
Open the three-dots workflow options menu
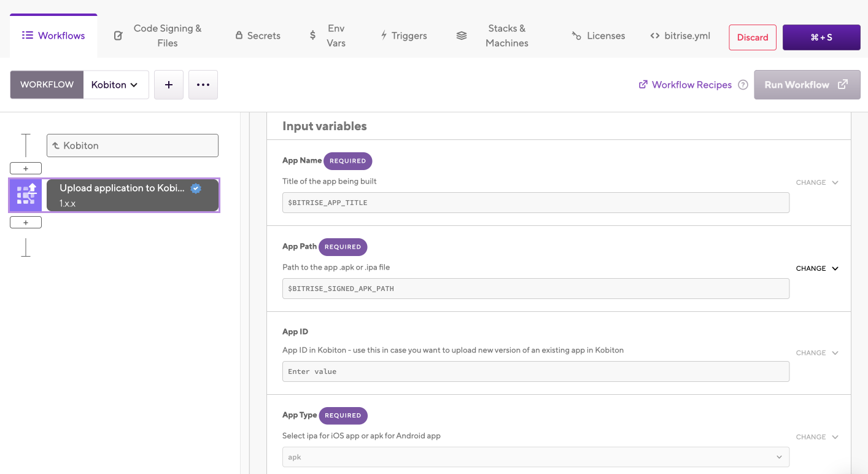[x=203, y=85]
